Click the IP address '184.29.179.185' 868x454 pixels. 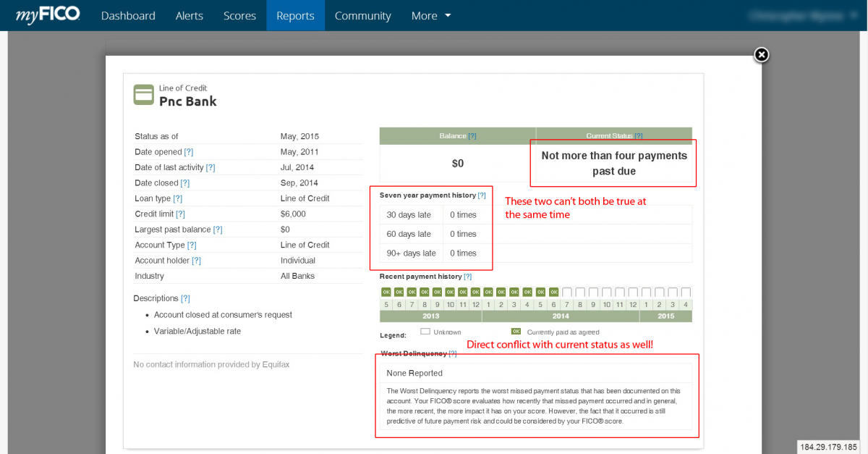pos(829,447)
